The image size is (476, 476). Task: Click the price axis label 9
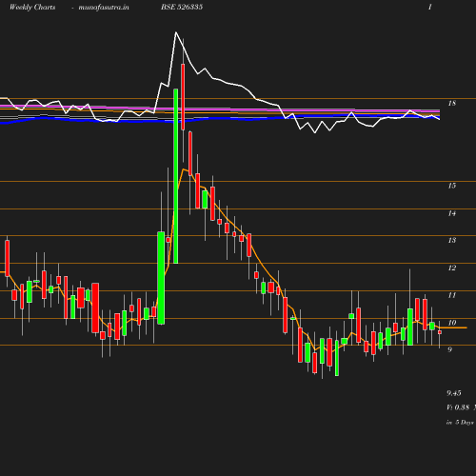pyautogui.click(x=449, y=349)
